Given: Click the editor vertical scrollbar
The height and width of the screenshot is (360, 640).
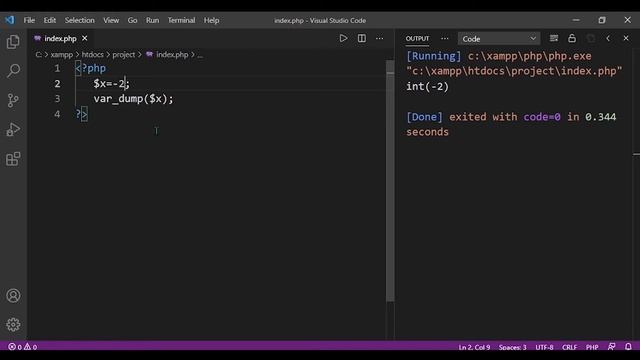Looking at the screenshot, I should tap(390, 182).
